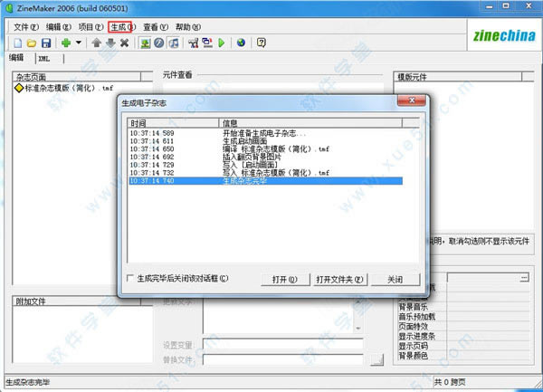Viewport: 543px width, 392px height.
Task: Click the 杂志页面 list header
Action: click(77, 77)
